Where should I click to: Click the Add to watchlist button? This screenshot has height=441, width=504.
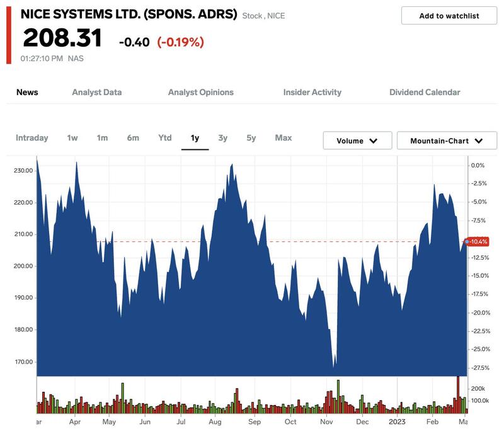click(x=449, y=16)
